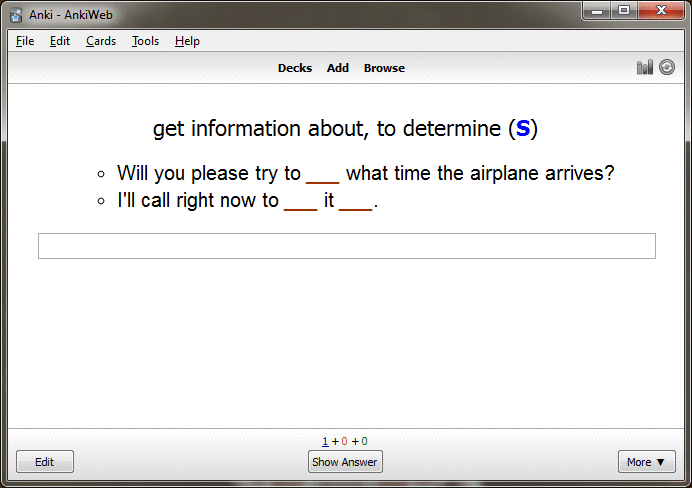Focus the answer typing field
Image resolution: width=692 pixels, height=488 pixels.
pyautogui.click(x=346, y=246)
